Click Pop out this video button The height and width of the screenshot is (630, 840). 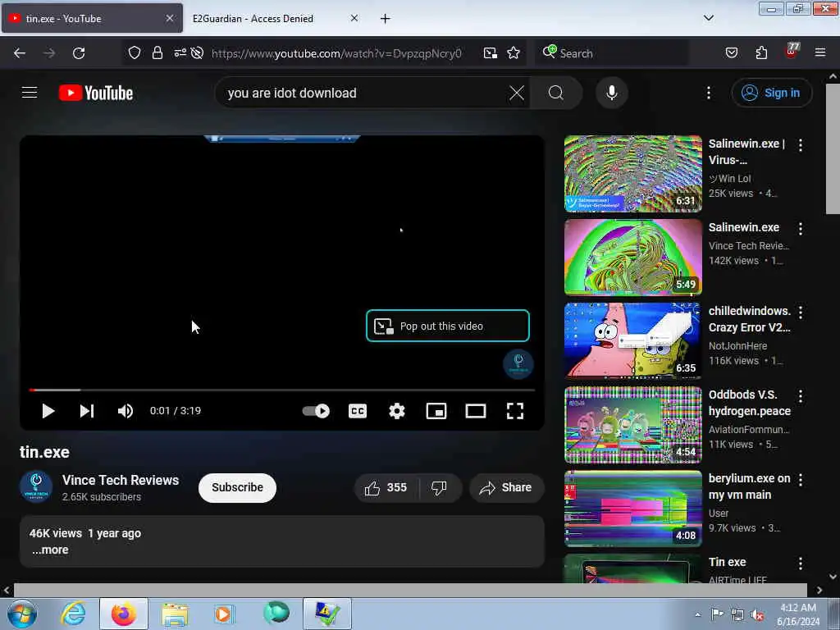pos(448,326)
